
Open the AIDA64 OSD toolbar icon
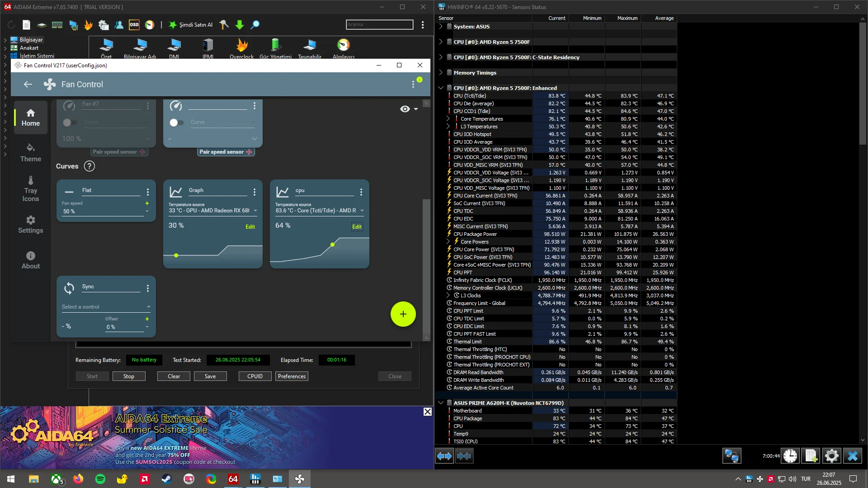point(134,25)
